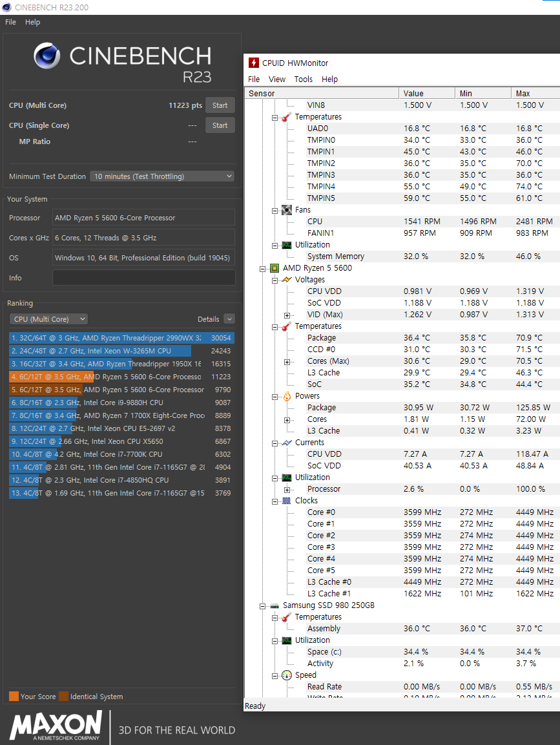Click the SSD Temperatures thermometer icon
Viewport: 560px width, 745px height.
point(286,617)
